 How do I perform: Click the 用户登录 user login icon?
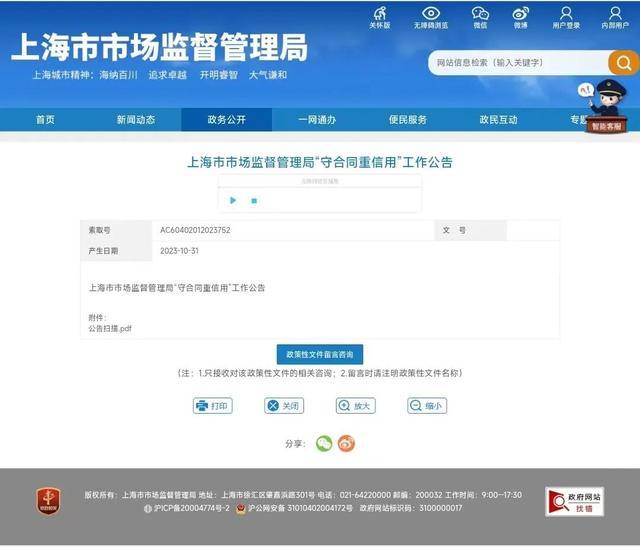click(566, 15)
